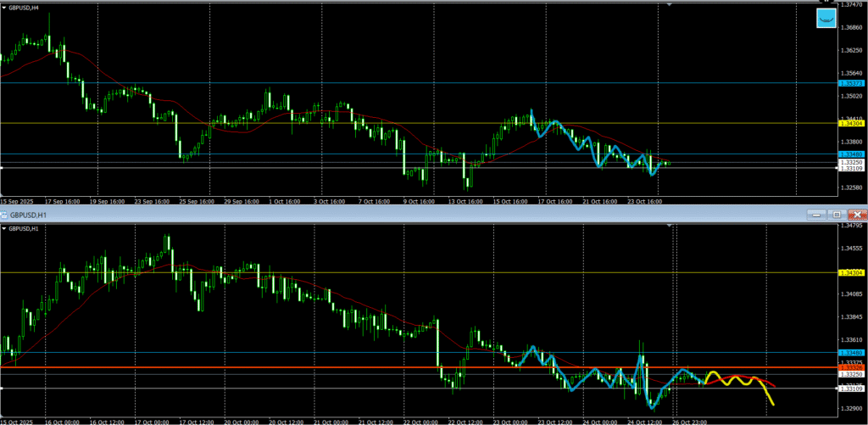
Task: Click the 22 Oct 00:00 marker on H1 axis
Action: [418, 422]
